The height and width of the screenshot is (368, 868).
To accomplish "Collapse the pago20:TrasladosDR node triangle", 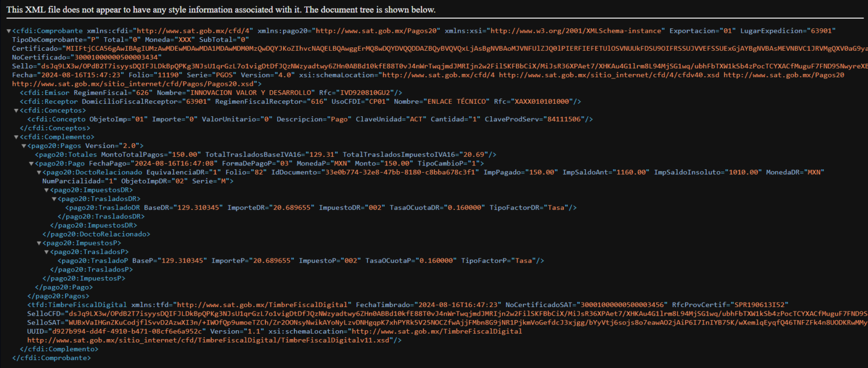I will coord(54,199).
